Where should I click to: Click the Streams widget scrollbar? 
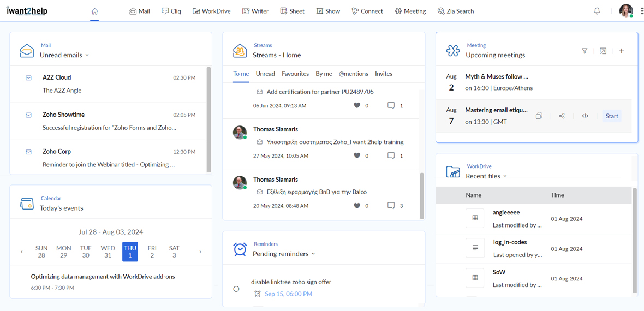pos(422,195)
